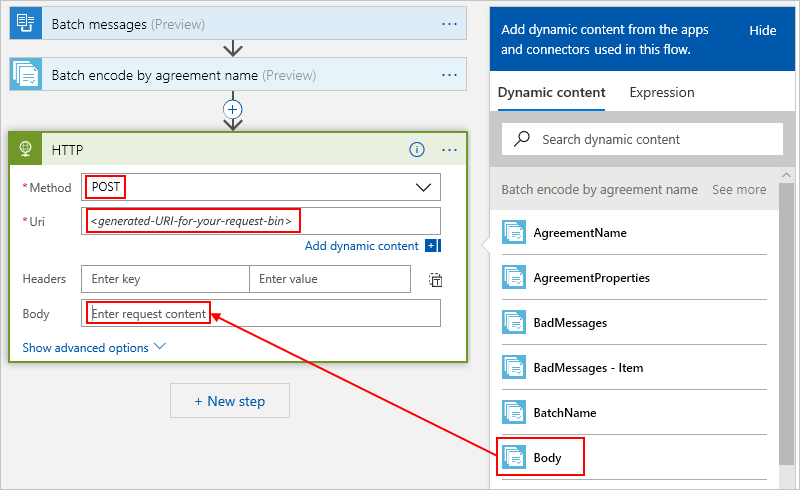The height and width of the screenshot is (490, 800).
Task: Click the Body request content field
Action: point(260,314)
